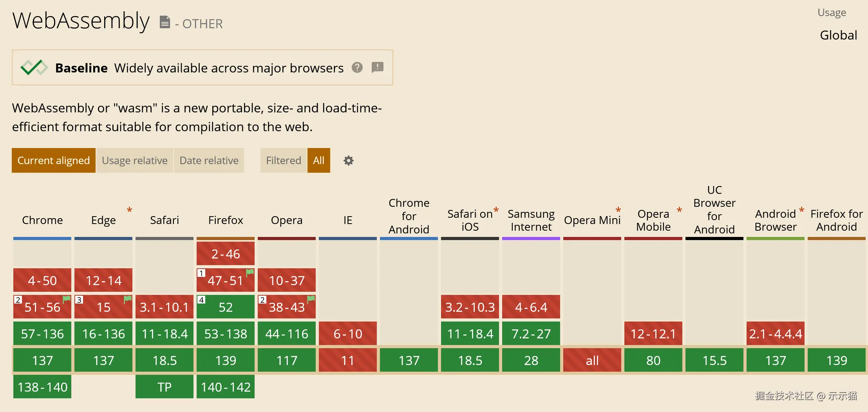
Task: Click the flag icon on Chrome 51-56
Action: tap(67, 299)
